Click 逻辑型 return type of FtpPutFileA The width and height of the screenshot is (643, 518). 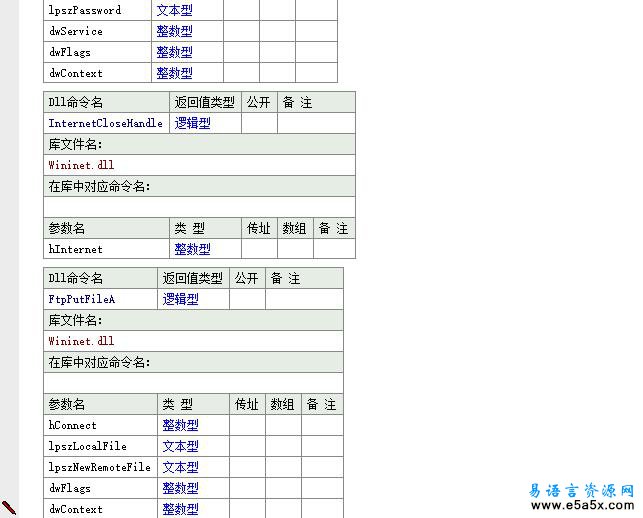click(180, 299)
